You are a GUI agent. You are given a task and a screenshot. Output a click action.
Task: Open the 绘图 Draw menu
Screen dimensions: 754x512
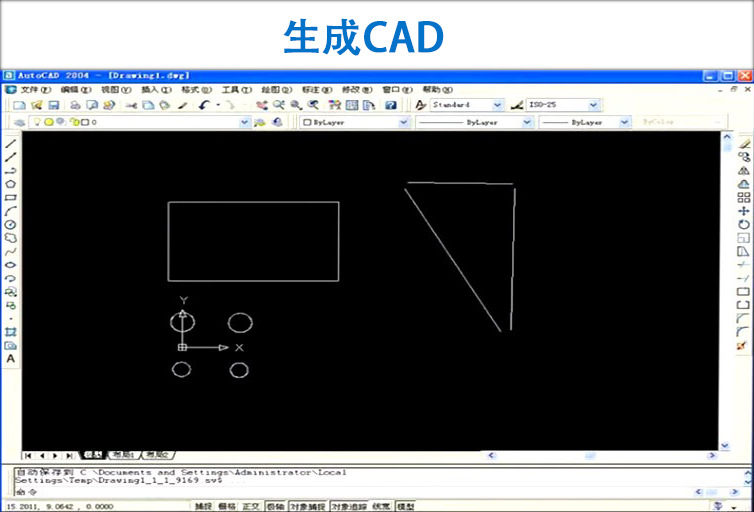click(x=276, y=89)
